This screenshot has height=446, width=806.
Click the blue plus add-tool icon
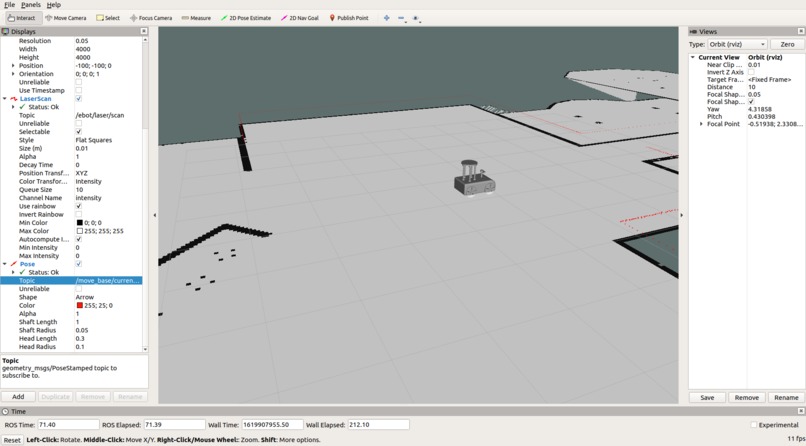pyautogui.click(x=387, y=18)
